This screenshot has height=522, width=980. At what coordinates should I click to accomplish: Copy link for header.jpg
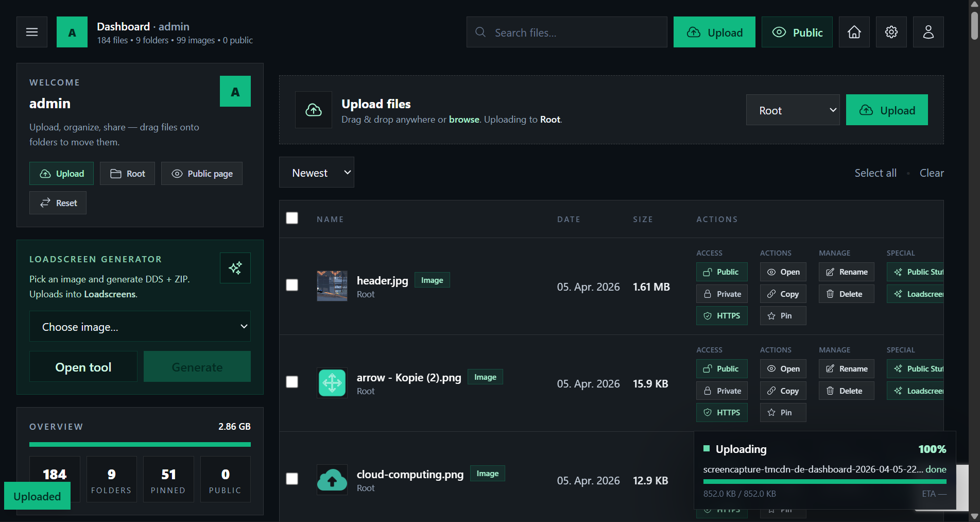point(783,294)
